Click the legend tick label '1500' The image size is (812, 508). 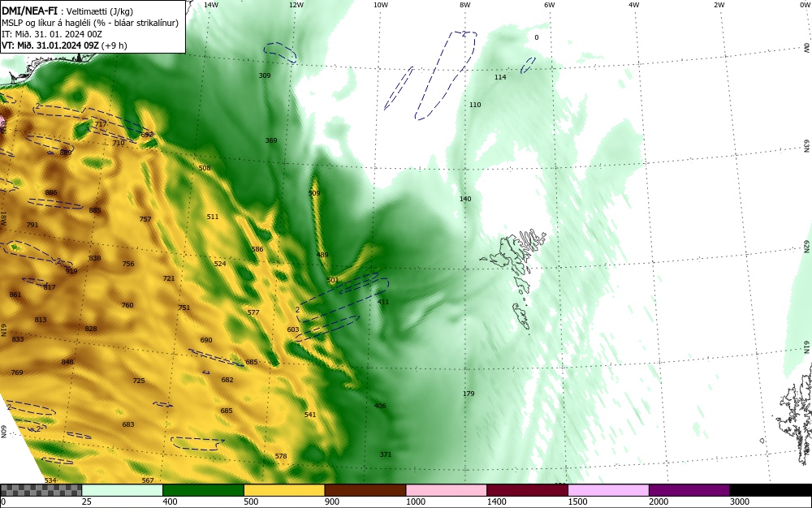click(577, 502)
